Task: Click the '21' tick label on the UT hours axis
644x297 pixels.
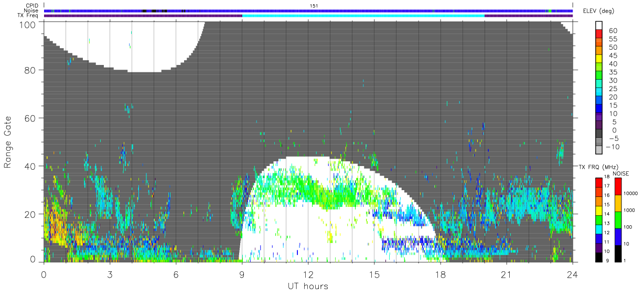Action: tap(507, 274)
